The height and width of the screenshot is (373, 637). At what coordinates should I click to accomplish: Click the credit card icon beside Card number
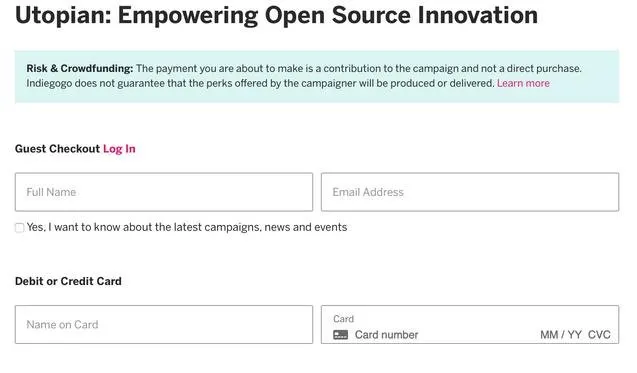(x=340, y=335)
